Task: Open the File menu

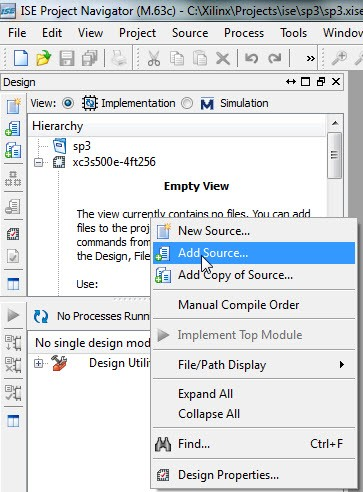Action: click(17, 33)
